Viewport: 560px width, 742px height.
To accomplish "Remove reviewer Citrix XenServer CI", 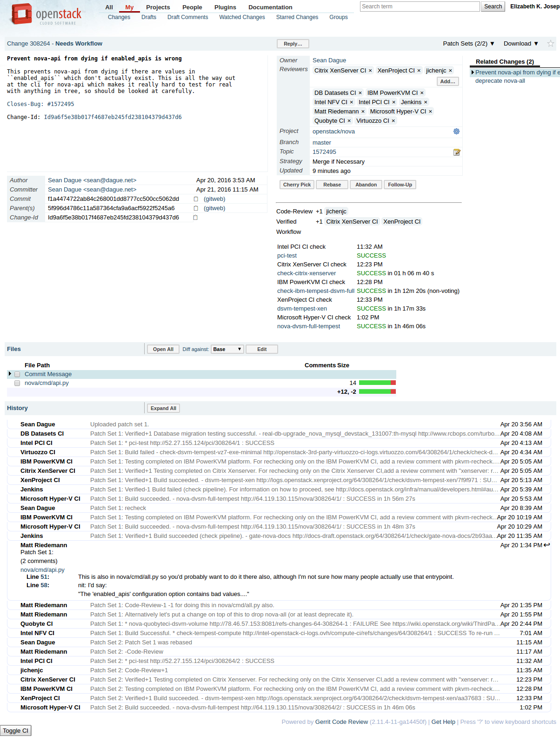I will coord(370,71).
